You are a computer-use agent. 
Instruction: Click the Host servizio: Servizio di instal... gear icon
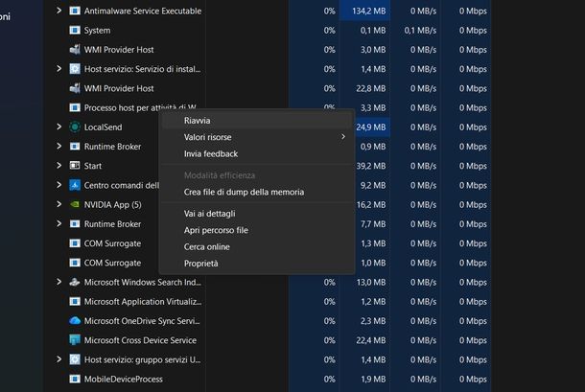pos(75,69)
